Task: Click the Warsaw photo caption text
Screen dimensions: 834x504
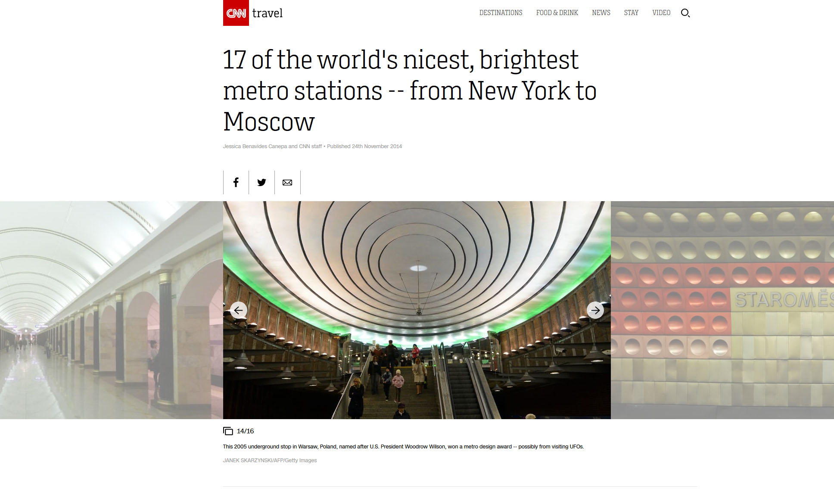Action: pyautogui.click(x=403, y=447)
